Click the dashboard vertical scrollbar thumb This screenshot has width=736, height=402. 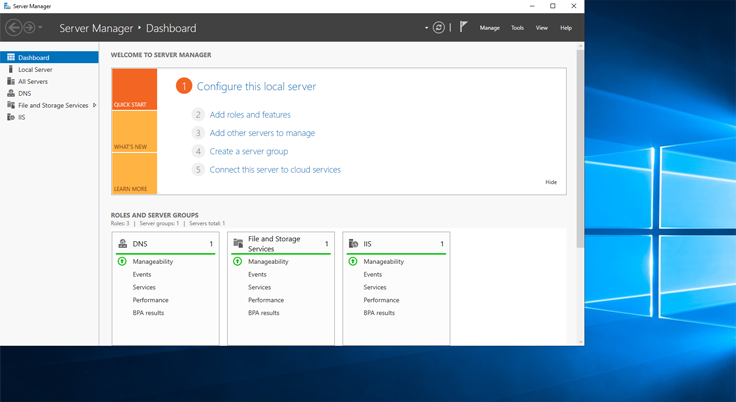point(580,148)
